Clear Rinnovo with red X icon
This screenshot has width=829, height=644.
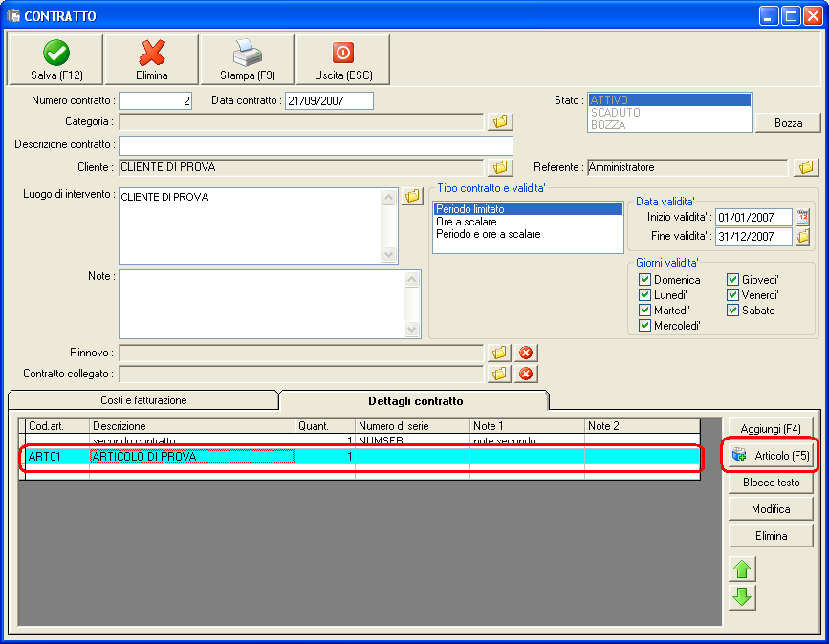click(526, 353)
